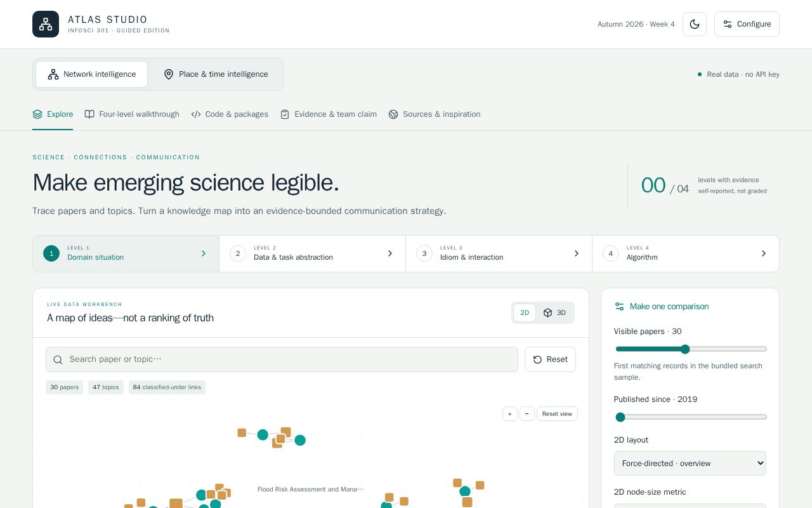Screen dimensions: 812x508
Task: Select Level 1 Domain situation step
Action: coord(126,253)
